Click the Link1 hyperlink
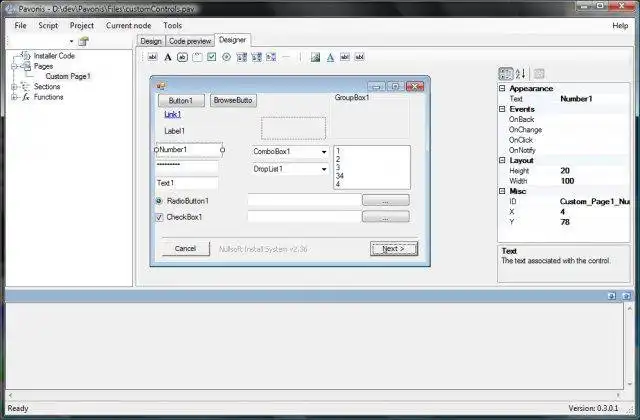 click(x=172, y=115)
